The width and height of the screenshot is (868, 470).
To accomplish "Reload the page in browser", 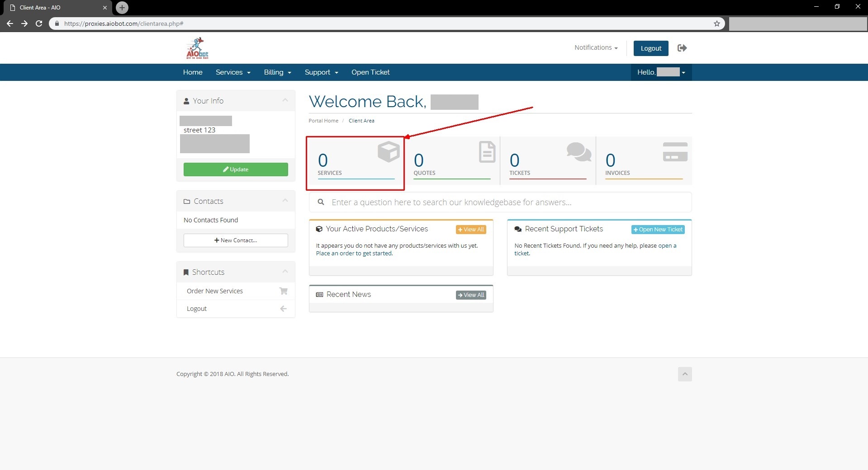I will point(39,23).
